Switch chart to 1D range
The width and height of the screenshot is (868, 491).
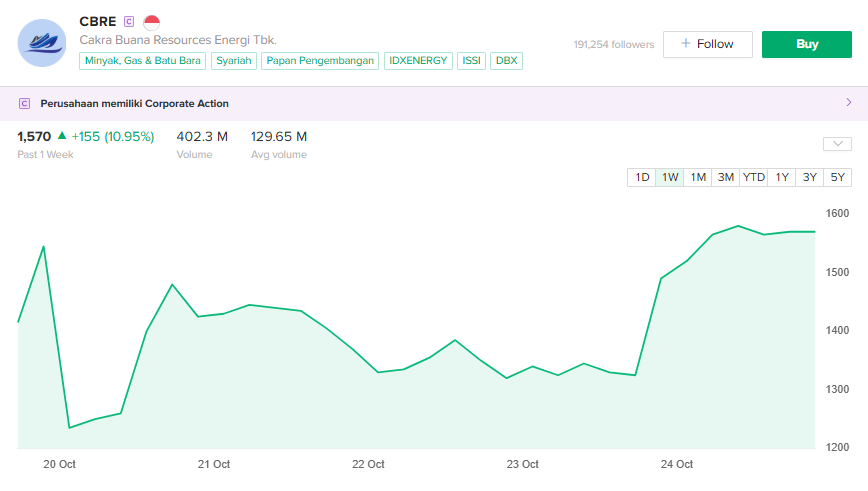pyautogui.click(x=642, y=177)
